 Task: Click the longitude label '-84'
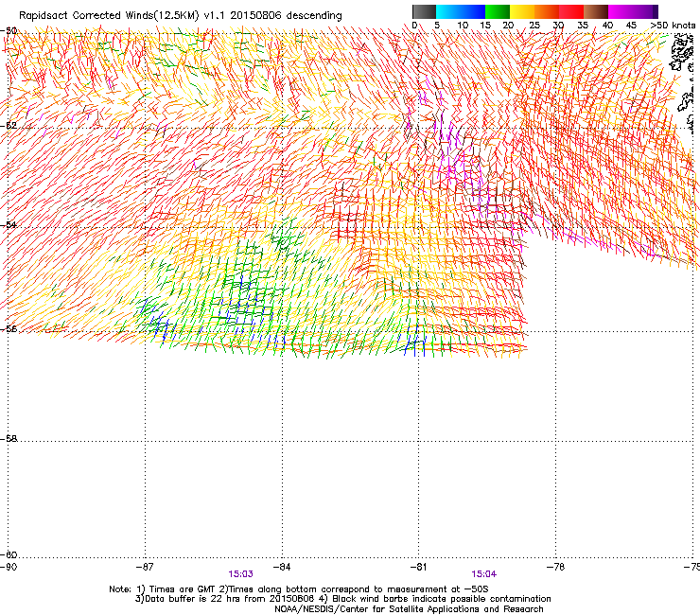(x=282, y=567)
